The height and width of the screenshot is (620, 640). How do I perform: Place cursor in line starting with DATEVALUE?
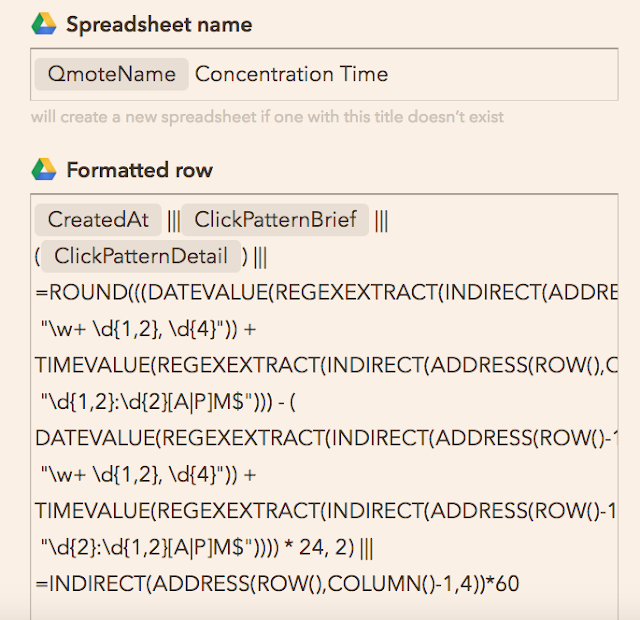tap(326, 438)
